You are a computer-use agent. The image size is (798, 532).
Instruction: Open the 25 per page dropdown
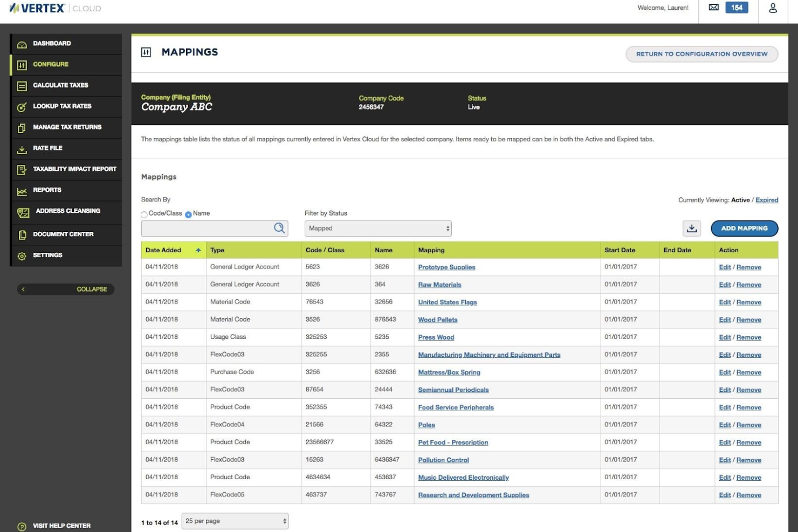pyautogui.click(x=235, y=521)
